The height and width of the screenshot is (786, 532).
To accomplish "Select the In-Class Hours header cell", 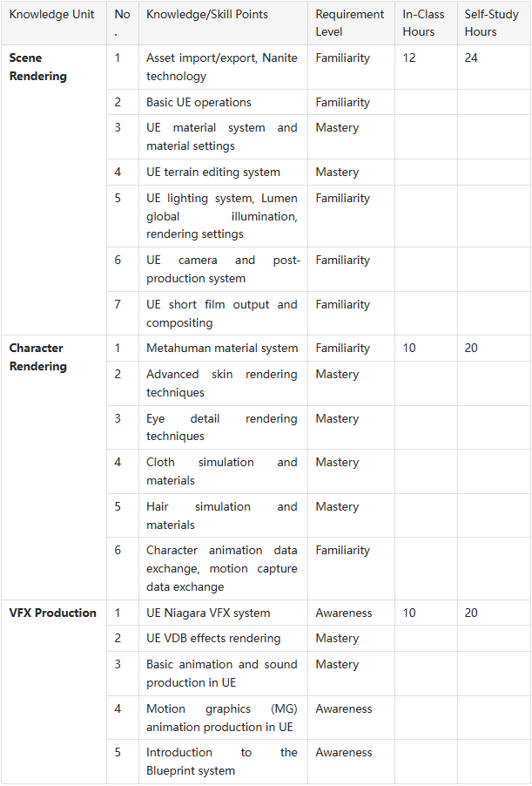I will 426,23.
